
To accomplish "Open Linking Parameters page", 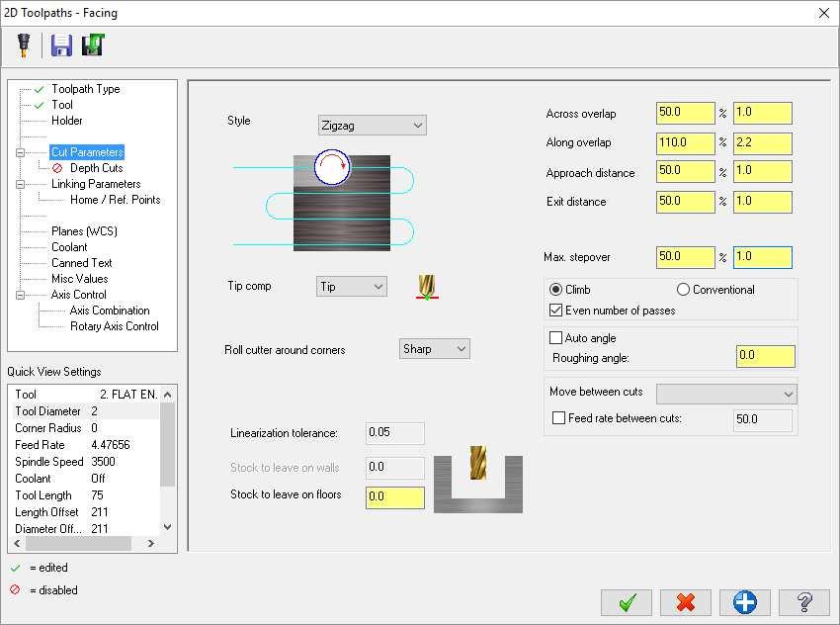I will (96, 184).
